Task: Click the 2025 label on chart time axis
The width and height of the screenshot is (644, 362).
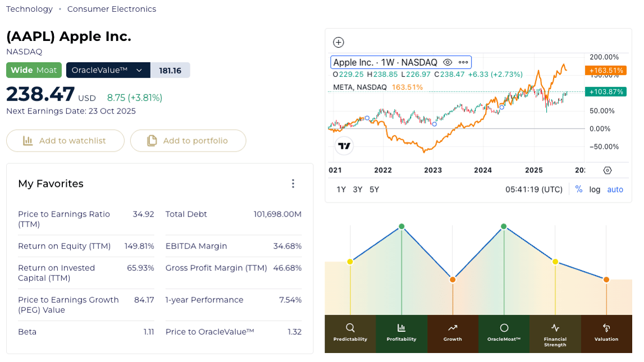Action: [534, 170]
